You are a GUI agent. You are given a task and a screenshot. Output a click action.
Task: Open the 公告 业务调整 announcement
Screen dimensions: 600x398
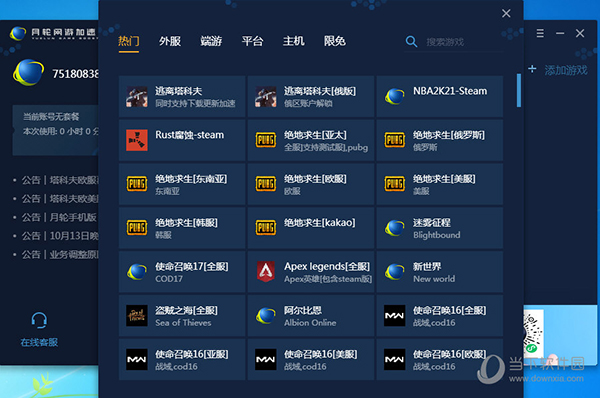click(x=60, y=254)
